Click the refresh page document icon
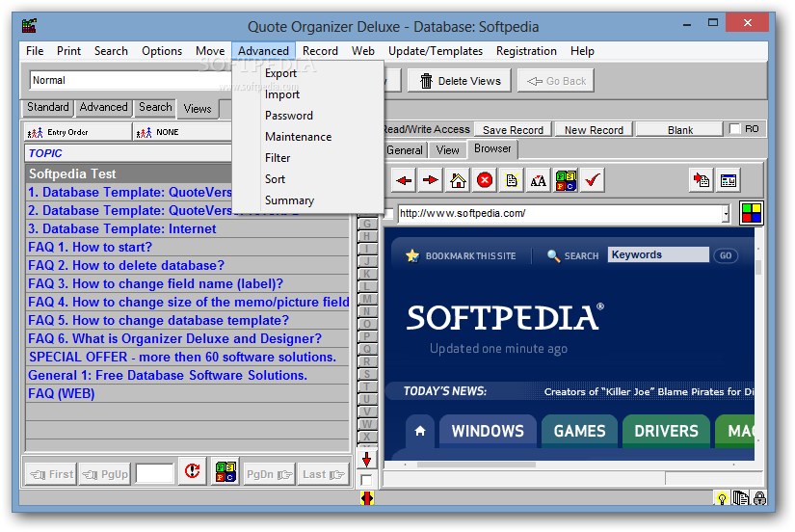The width and height of the screenshot is (795, 532). (512, 180)
